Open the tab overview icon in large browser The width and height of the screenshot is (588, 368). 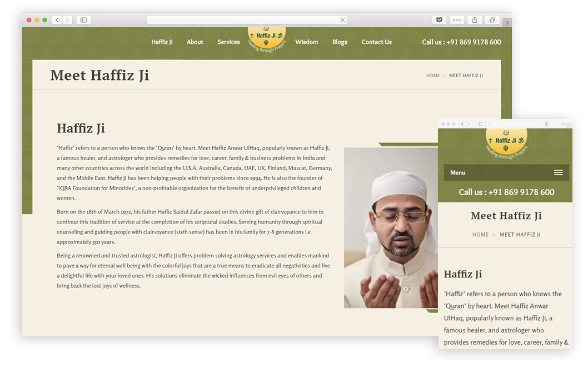[x=492, y=20]
